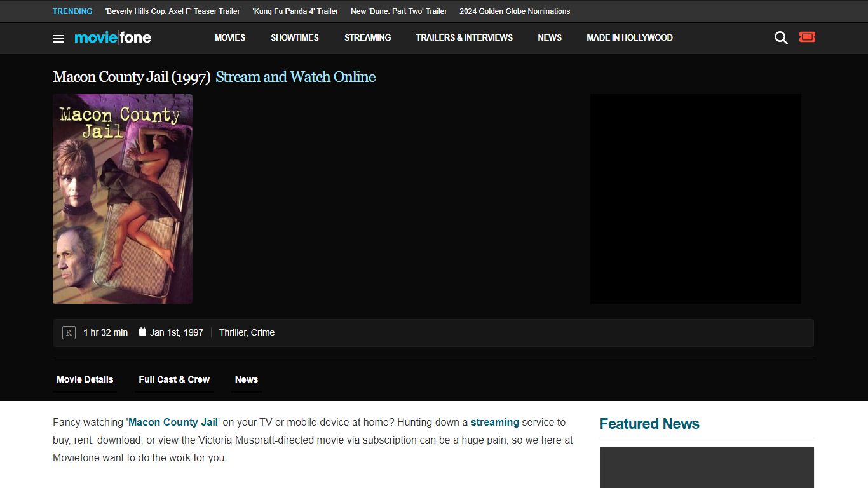
Task: Click the Macon County Jail (1997) title
Action: (132, 77)
